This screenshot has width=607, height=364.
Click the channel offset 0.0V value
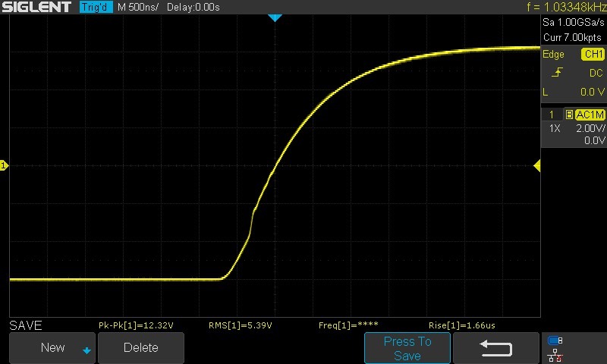(x=594, y=140)
